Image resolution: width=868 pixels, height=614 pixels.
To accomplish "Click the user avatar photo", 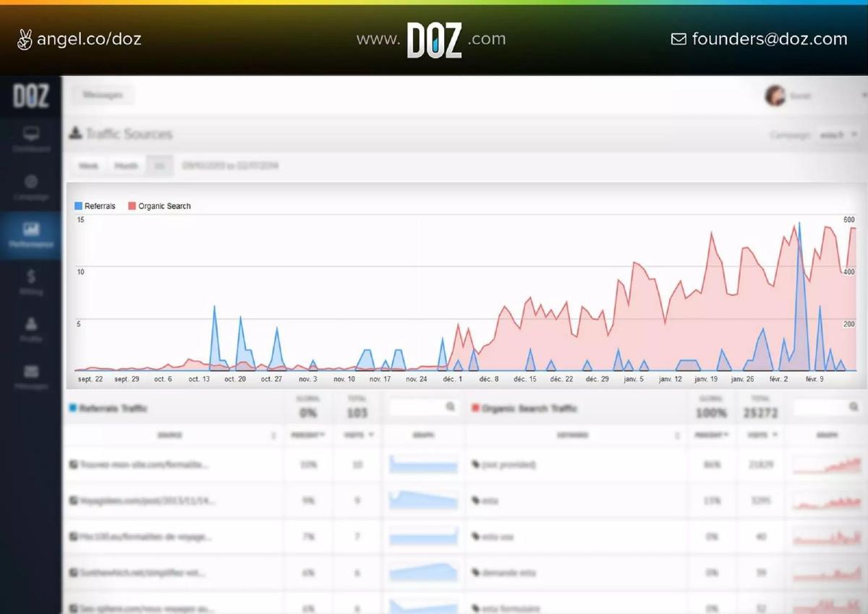I will [x=775, y=95].
